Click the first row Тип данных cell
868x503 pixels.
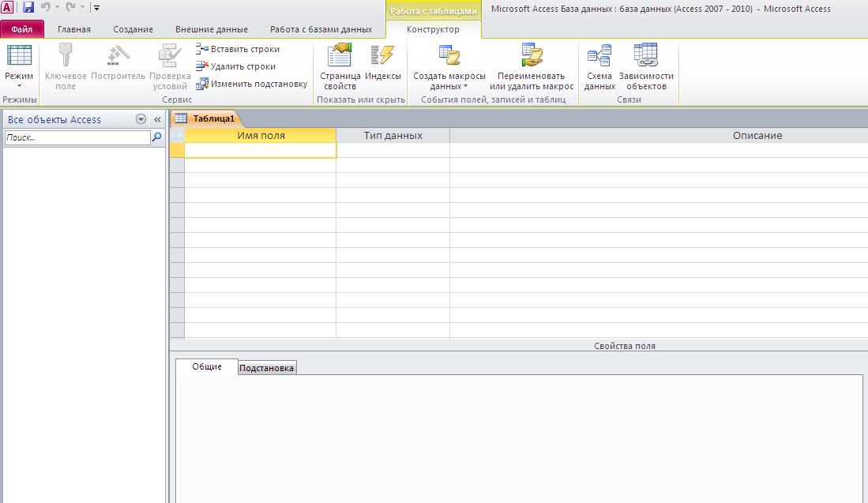click(393, 150)
